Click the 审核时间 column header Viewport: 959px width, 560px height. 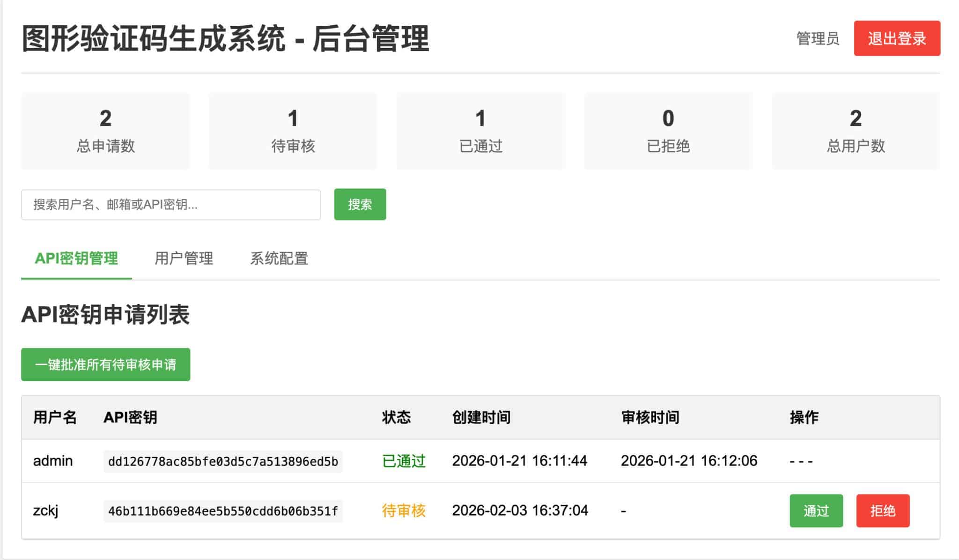point(650,417)
